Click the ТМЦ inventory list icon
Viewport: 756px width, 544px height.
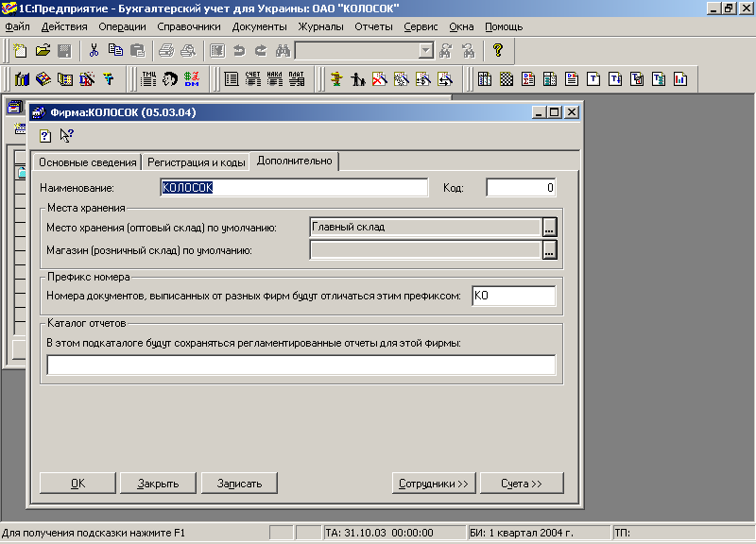[148, 79]
